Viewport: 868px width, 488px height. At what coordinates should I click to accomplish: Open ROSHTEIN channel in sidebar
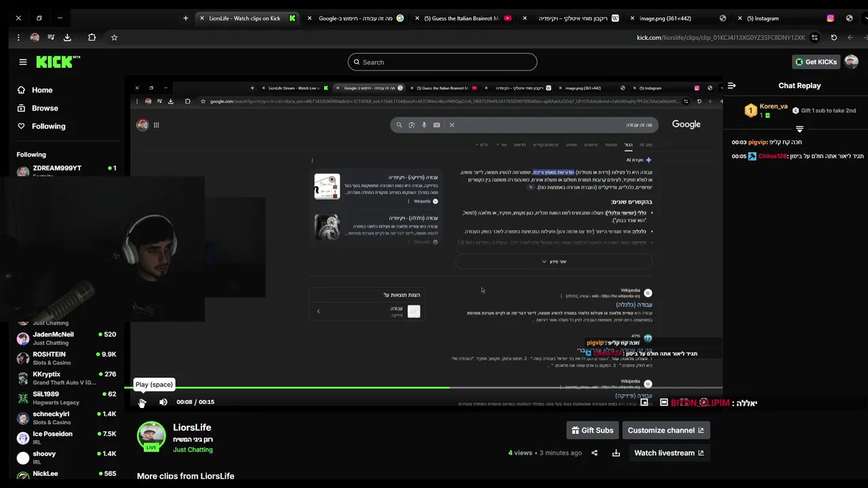pos(66,358)
